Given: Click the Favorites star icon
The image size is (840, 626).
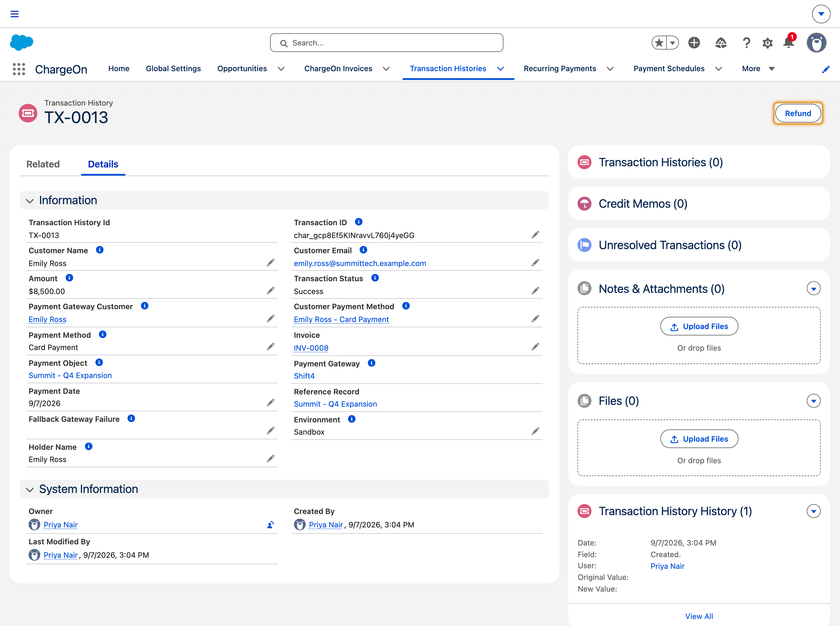Looking at the screenshot, I should pyautogui.click(x=659, y=43).
